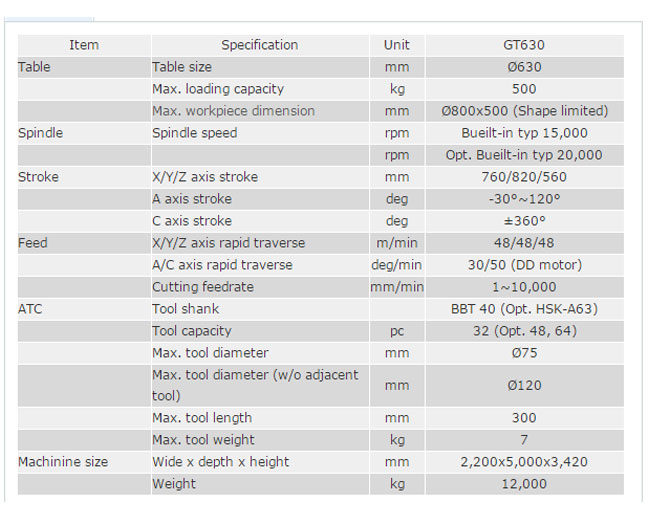Click the Ø800x500 (Shape limited) value

tap(524, 111)
